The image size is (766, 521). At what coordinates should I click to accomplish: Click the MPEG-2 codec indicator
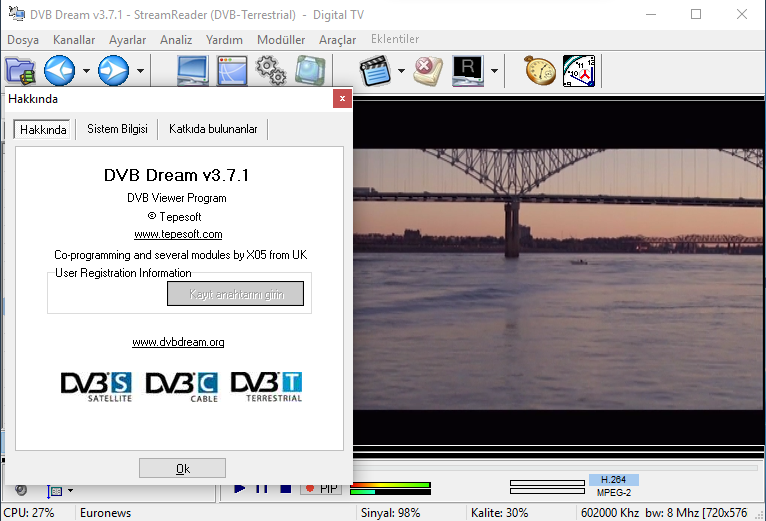(614, 493)
